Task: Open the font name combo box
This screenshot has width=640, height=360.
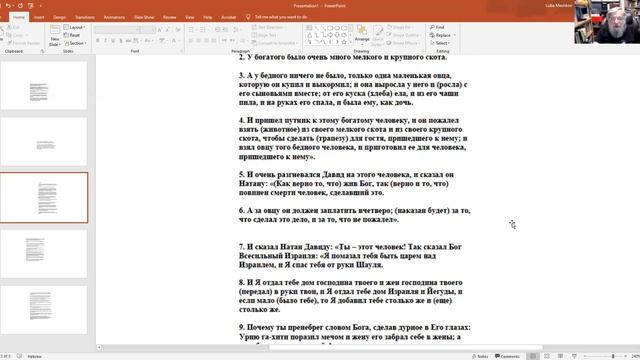Action: pyautogui.click(x=117, y=30)
